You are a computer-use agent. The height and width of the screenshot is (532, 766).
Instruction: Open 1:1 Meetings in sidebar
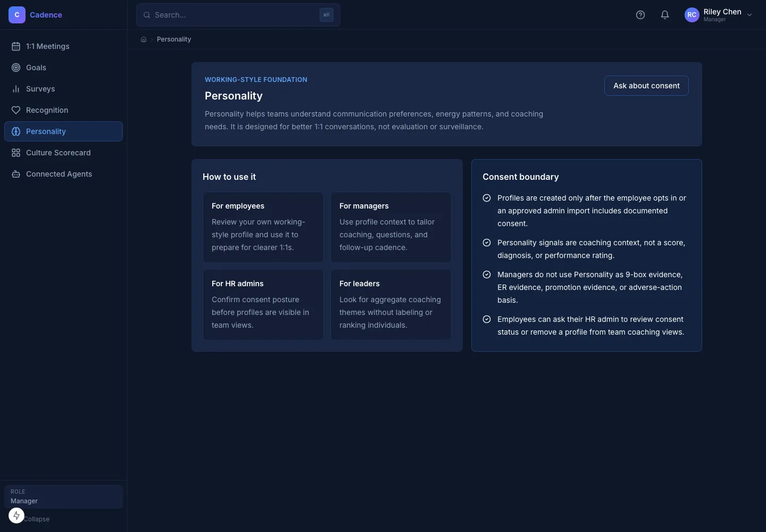(x=63, y=46)
